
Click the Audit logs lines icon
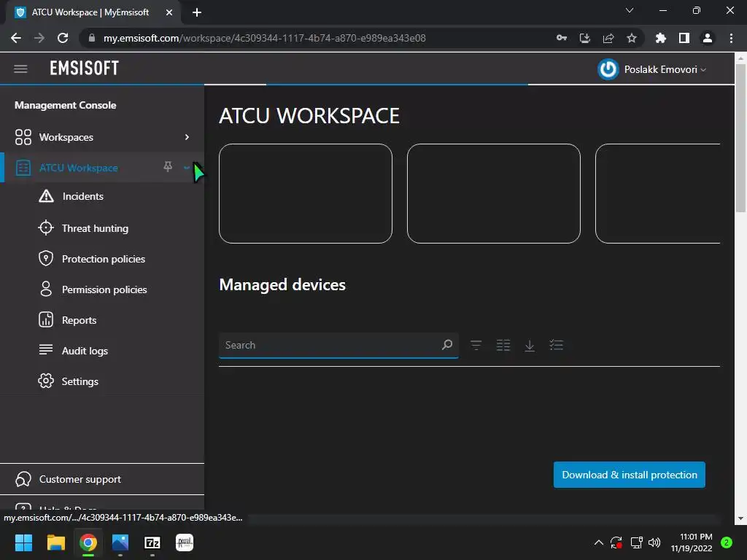pyautogui.click(x=46, y=350)
